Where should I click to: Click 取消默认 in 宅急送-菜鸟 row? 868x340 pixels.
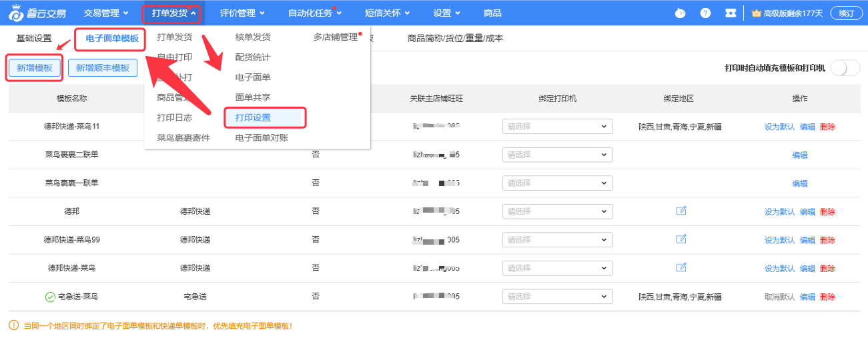click(780, 297)
